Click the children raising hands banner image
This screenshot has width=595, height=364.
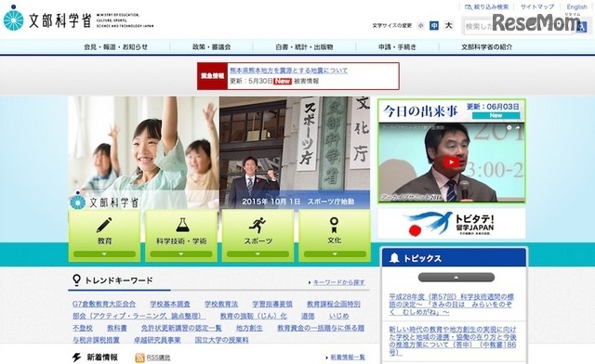[x=144, y=152]
